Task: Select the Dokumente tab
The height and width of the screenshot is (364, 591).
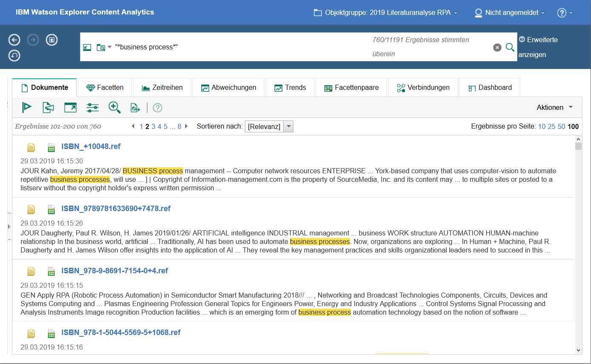Action: (x=44, y=87)
